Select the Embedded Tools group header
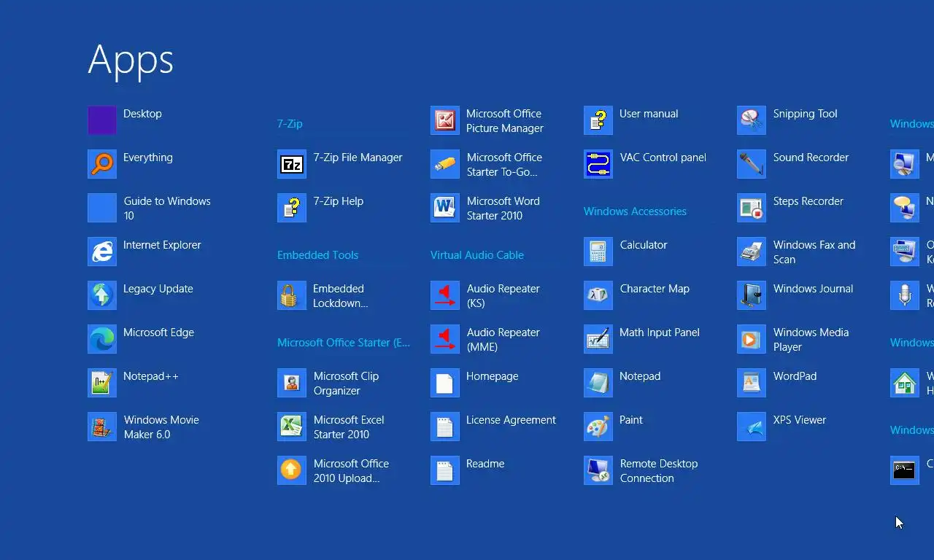 click(317, 255)
